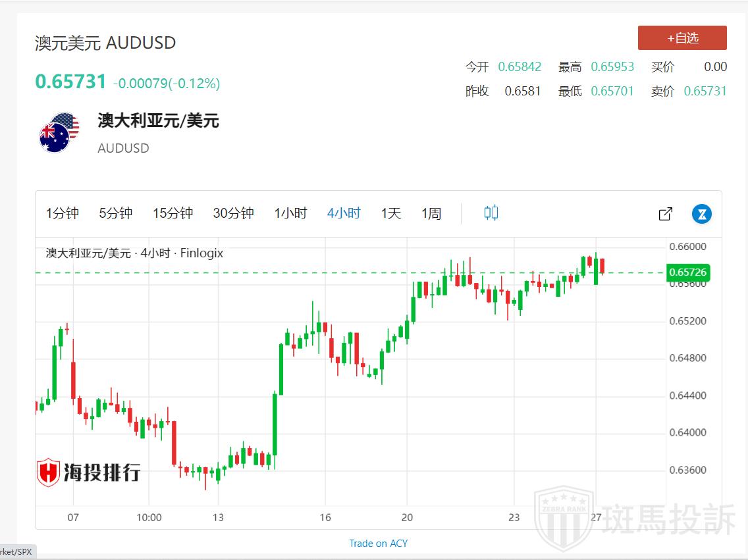Screen dimensions: 748x560
Task: Select the 30分钟 interval
Action: point(233,213)
